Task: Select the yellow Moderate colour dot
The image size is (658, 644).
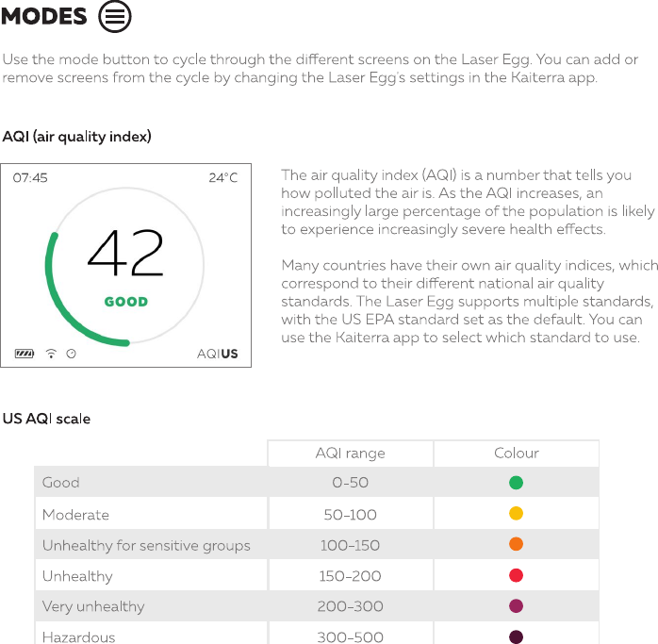Action: pyautogui.click(x=516, y=513)
